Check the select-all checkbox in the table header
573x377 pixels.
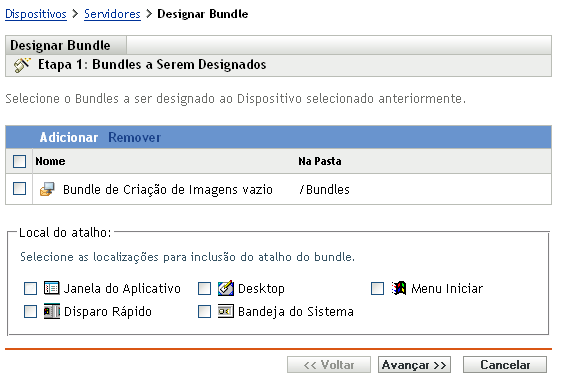click(x=19, y=161)
